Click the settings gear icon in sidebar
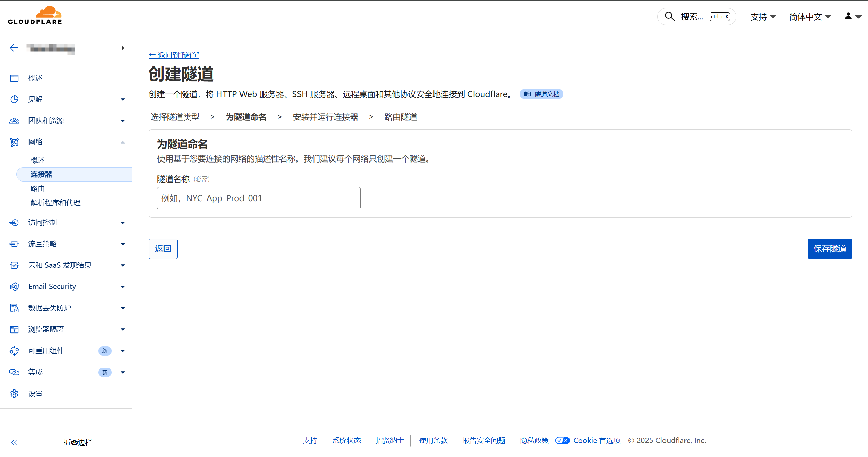 coord(14,394)
